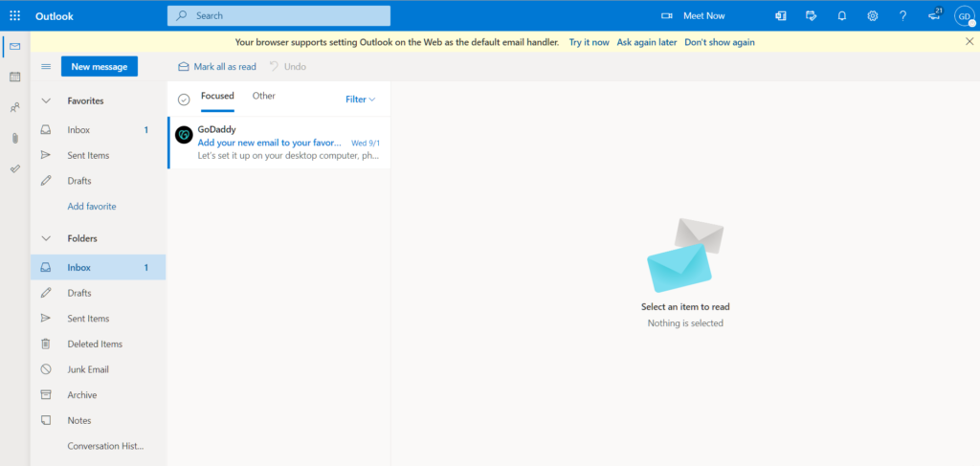This screenshot has width=980, height=466.
Task: Collapse the Folders section chevron
Action: (x=46, y=238)
